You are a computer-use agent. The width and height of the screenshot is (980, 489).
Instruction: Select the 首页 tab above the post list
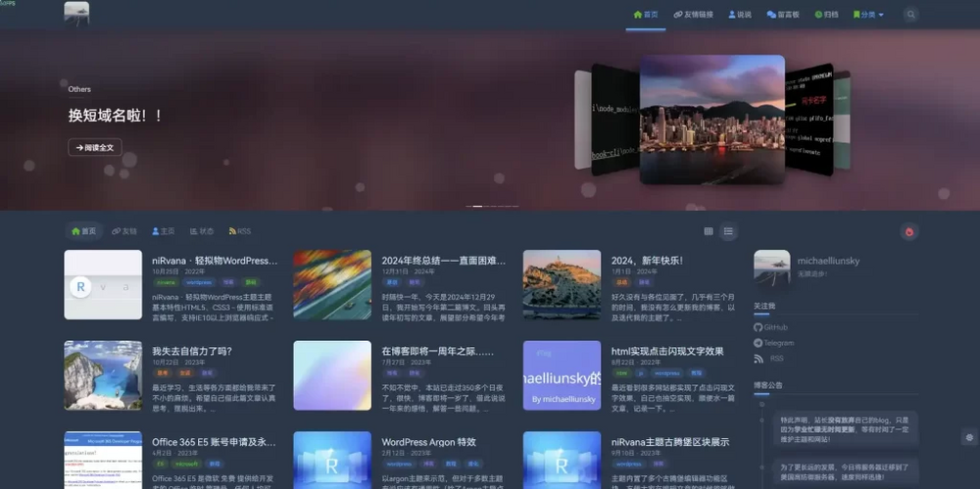83,231
